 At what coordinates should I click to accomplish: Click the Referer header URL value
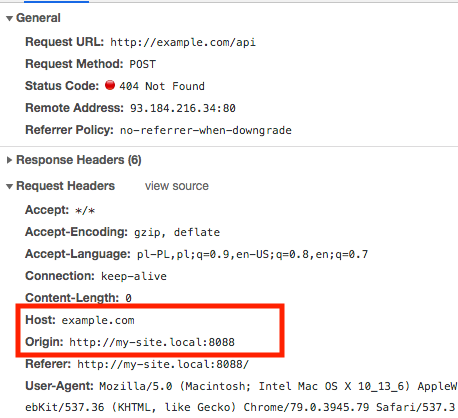163,364
